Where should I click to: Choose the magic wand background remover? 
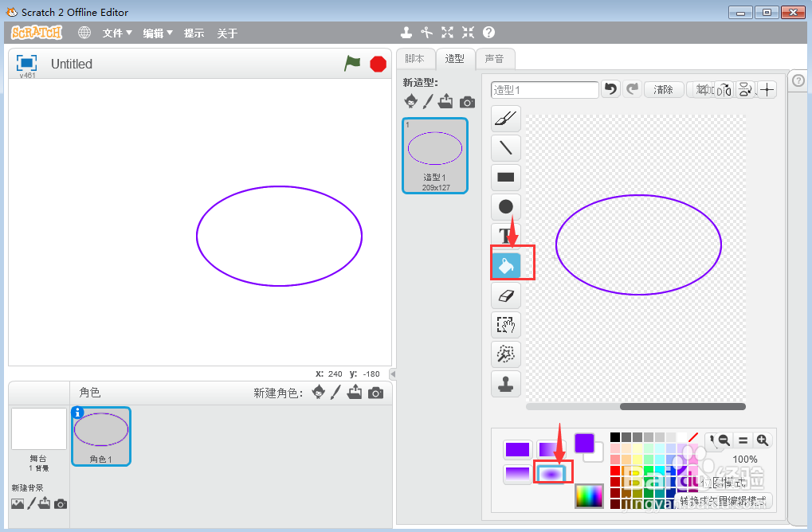[x=505, y=354]
